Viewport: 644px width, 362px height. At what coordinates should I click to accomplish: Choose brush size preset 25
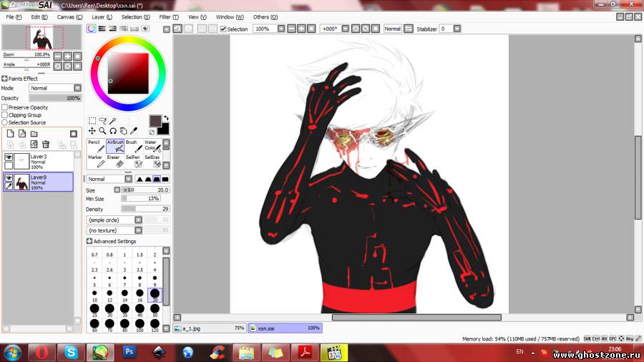click(94, 310)
